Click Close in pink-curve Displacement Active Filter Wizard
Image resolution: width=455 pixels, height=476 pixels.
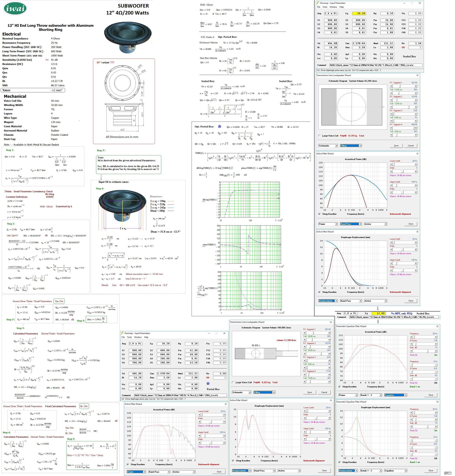coord(324,470)
